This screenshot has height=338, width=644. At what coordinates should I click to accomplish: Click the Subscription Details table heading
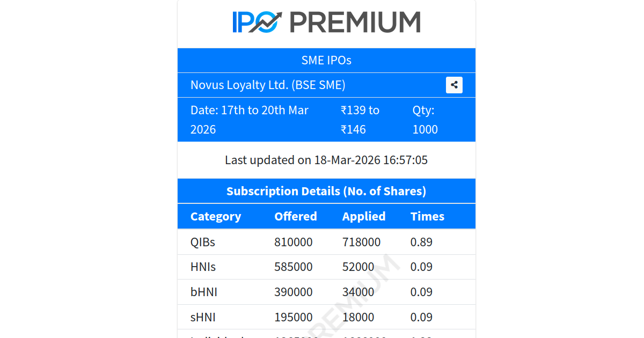(x=326, y=191)
